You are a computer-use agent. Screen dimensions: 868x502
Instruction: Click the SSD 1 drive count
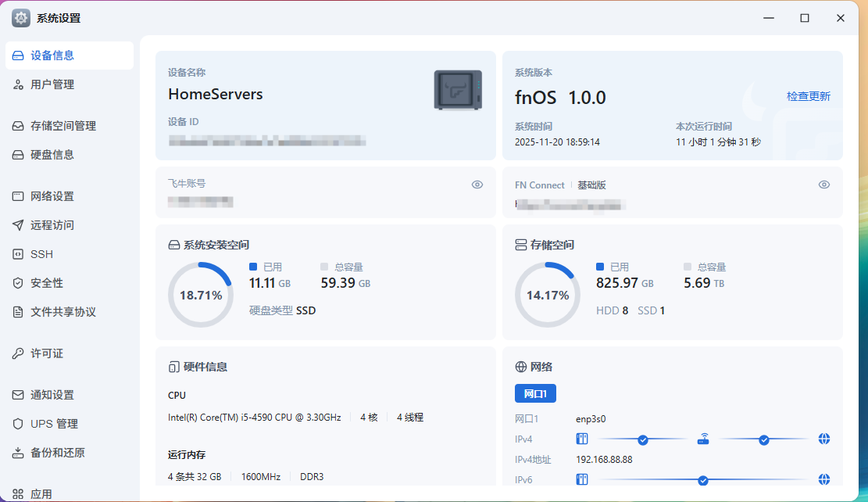click(x=651, y=310)
